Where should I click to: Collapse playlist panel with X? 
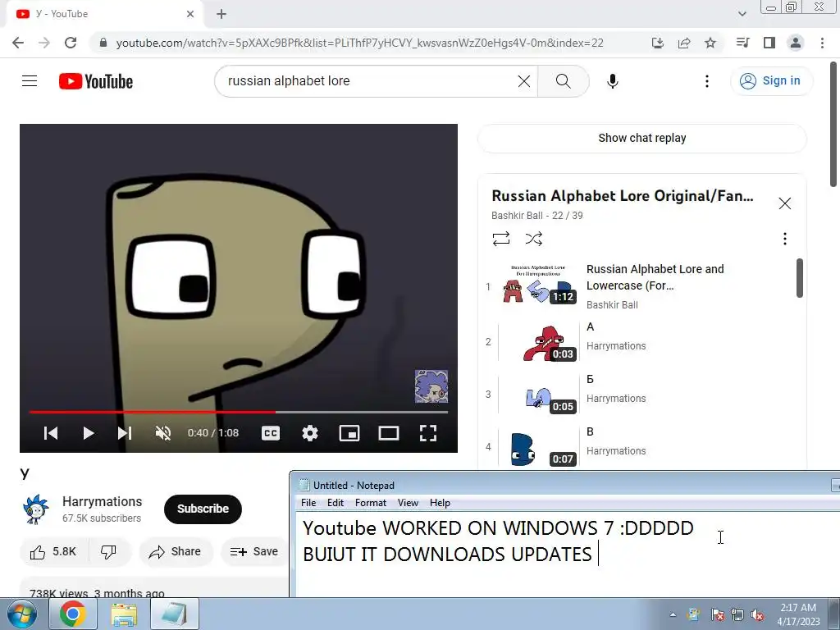pos(785,203)
